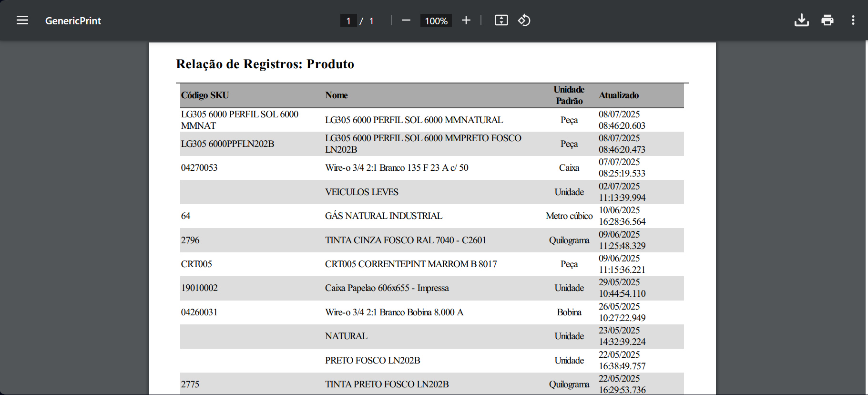The image size is (868, 395).
Task: Open the three-dot more actions menu
Action: (x=853, y=21)
